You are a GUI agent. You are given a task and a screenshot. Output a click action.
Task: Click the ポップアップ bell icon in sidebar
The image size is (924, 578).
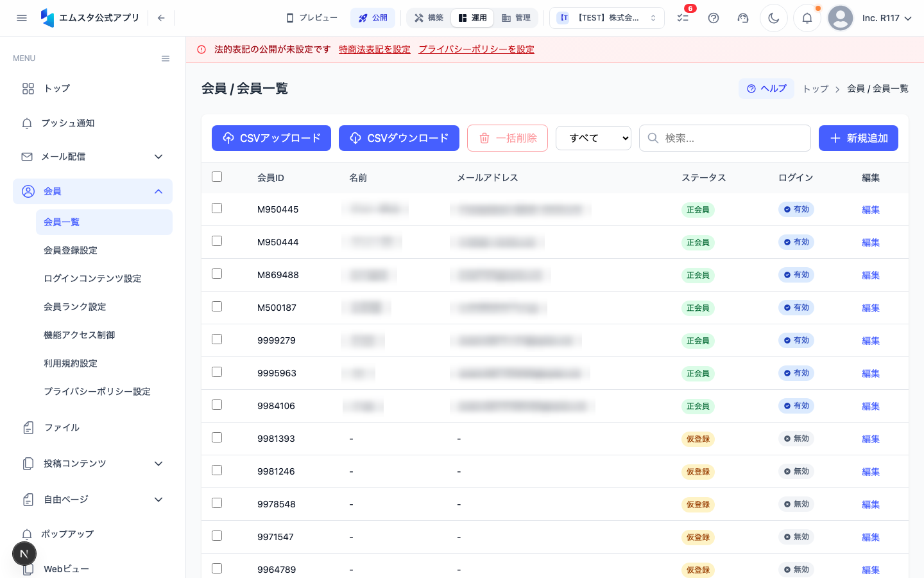[x=27, y=534]
